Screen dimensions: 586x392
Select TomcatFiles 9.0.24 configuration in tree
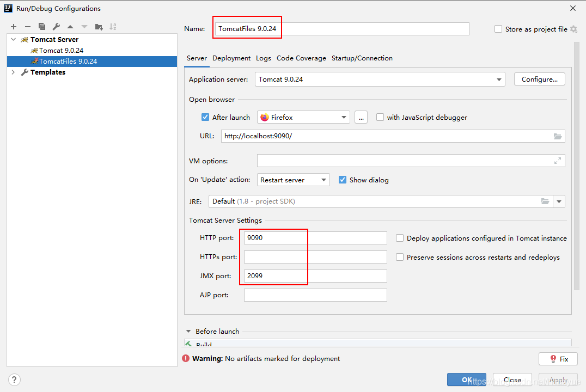(91, 62)
